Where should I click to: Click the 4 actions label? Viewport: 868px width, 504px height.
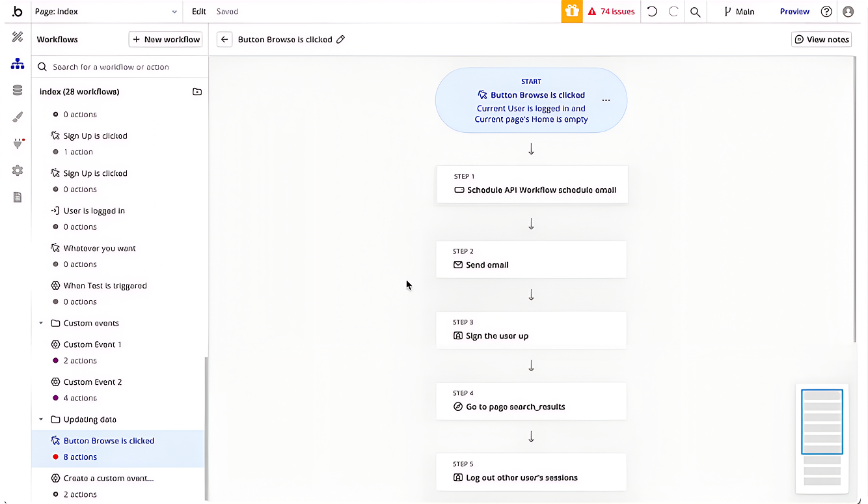pyautogui.click(x=80, y=398)
